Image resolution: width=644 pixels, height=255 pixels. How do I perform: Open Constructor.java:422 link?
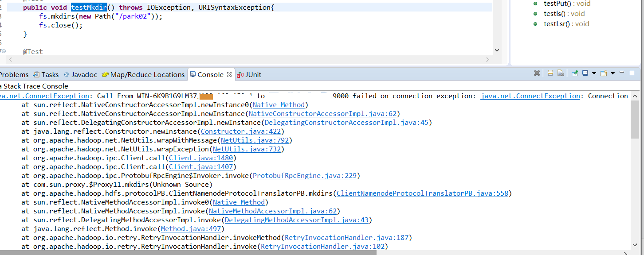coord(240,131)
